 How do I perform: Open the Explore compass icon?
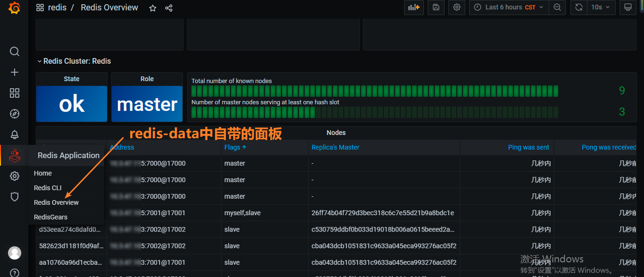14,114
